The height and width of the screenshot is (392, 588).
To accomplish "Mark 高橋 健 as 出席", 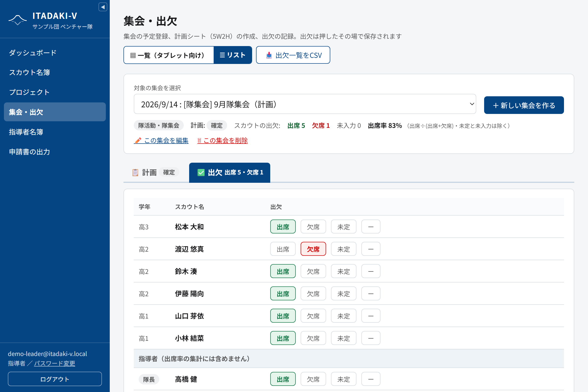I will point(283,379).
